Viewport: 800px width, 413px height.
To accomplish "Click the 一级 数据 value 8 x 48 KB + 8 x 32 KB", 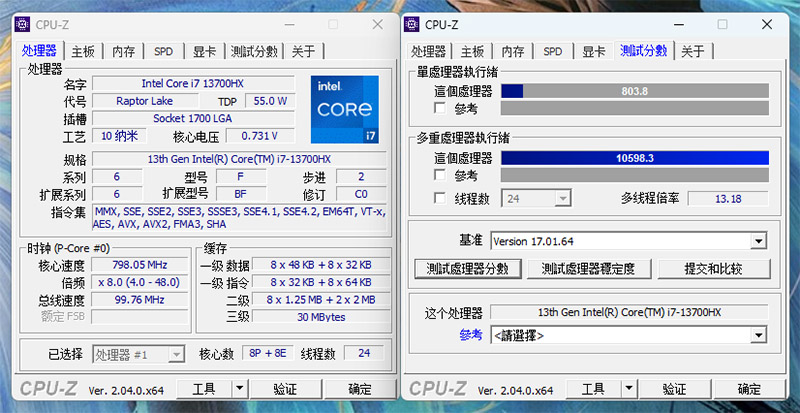I will [x=321, y=264].
